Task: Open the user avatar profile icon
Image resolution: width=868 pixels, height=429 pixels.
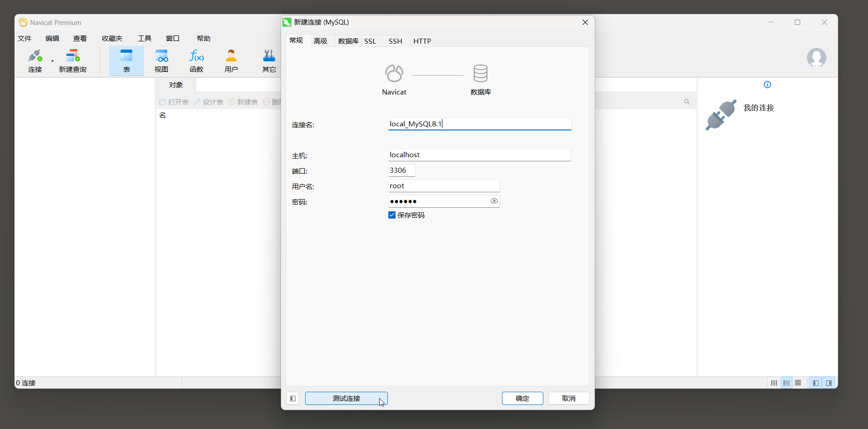Action: coord(817,58)
